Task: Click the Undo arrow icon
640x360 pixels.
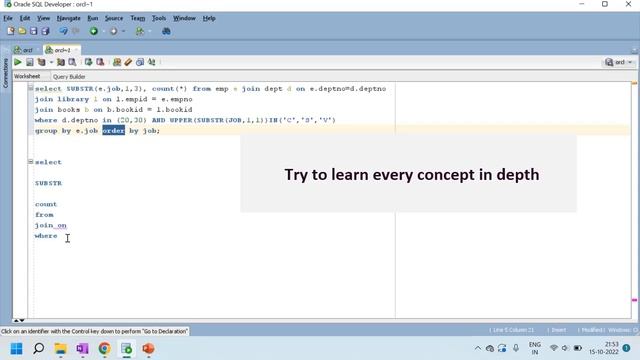Action: 63,31
